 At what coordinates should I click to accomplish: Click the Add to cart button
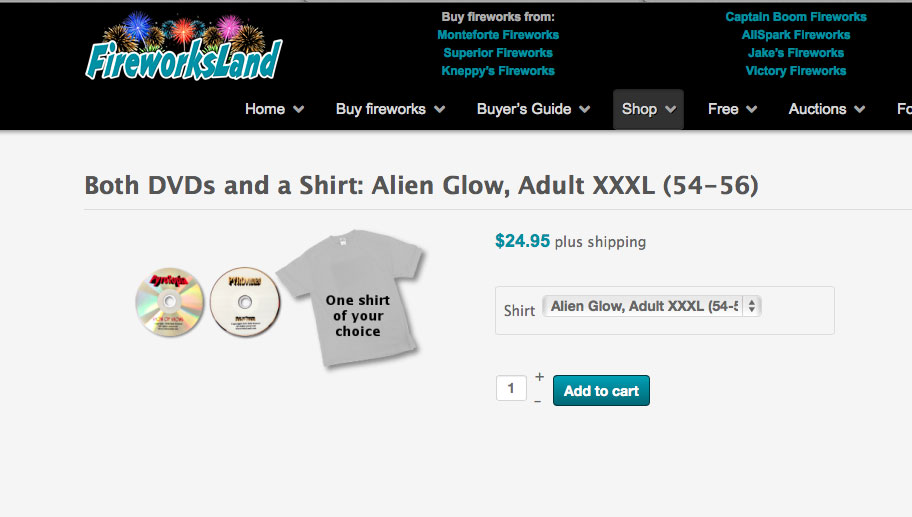point(601,391)
